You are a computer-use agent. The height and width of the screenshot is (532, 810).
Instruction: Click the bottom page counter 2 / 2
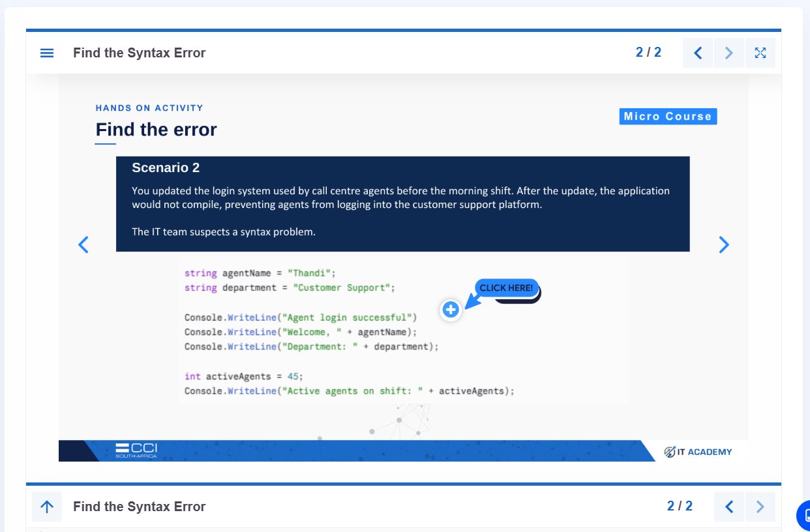680,507
